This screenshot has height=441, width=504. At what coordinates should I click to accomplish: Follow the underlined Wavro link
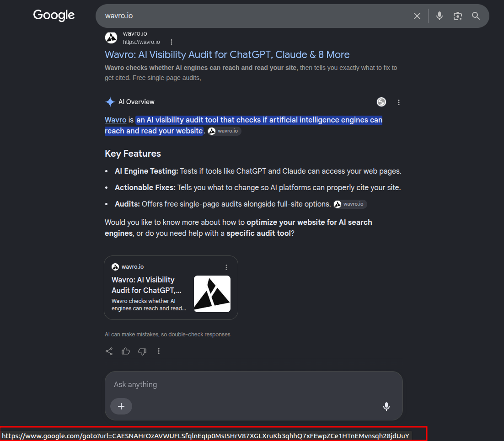(x=115, y=120)
